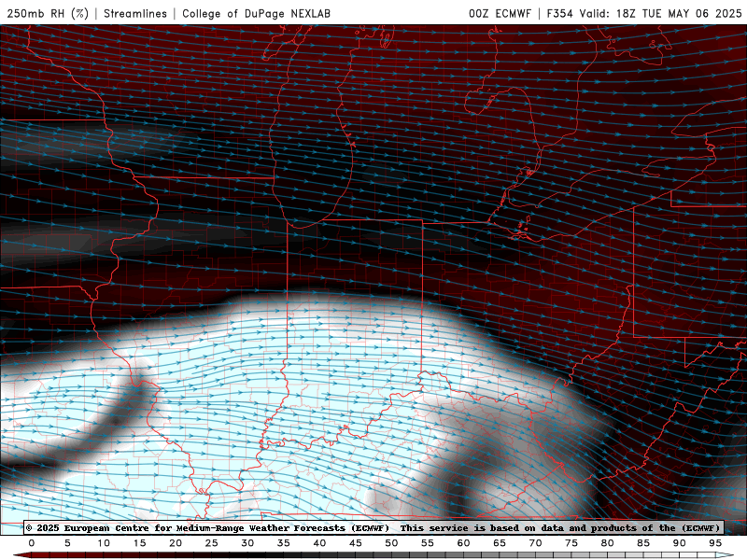Viewport: 747px width, 560px height.
Task: Click the "90" label on color scale
Action: [x=680, y=543]
